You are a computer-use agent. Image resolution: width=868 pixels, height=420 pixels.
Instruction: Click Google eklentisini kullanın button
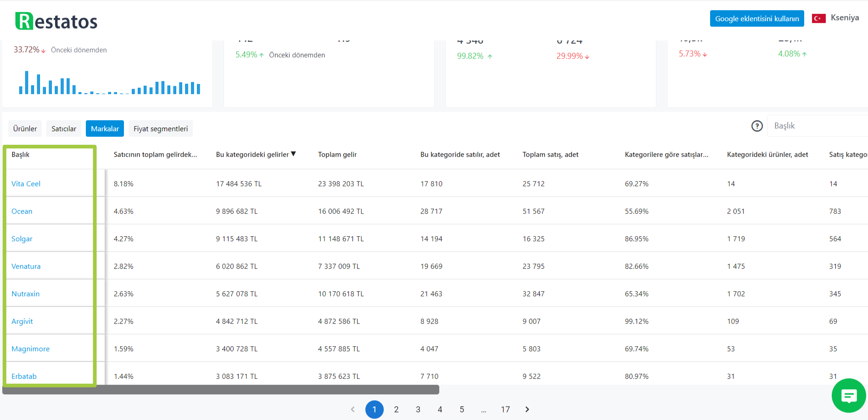757,18
